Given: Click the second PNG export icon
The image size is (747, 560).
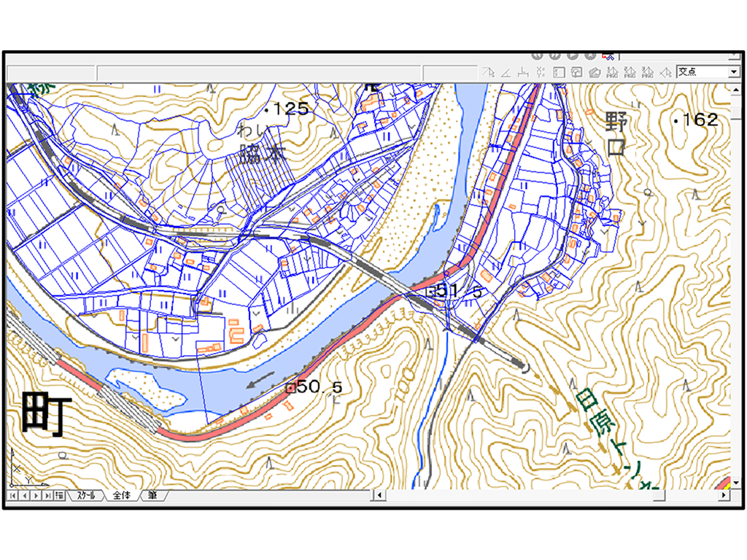Looking at the screenshot, I should pos(630,71).
